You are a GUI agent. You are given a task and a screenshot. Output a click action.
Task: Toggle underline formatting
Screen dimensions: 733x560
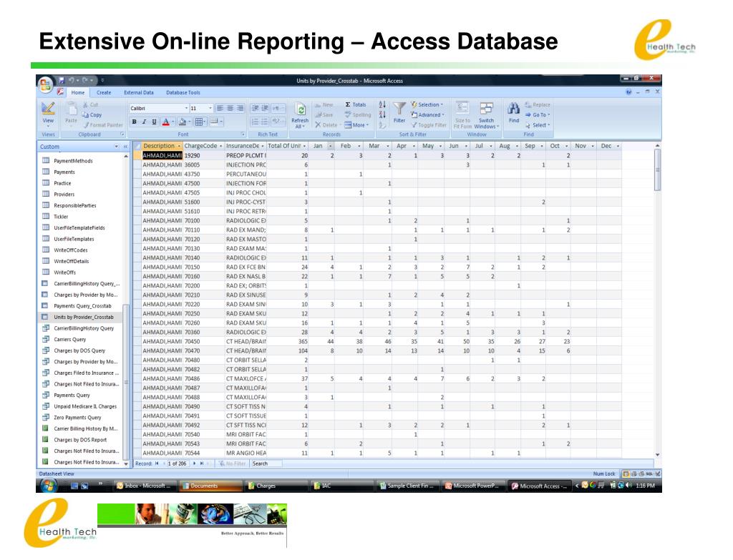click(x=153, y=122)
